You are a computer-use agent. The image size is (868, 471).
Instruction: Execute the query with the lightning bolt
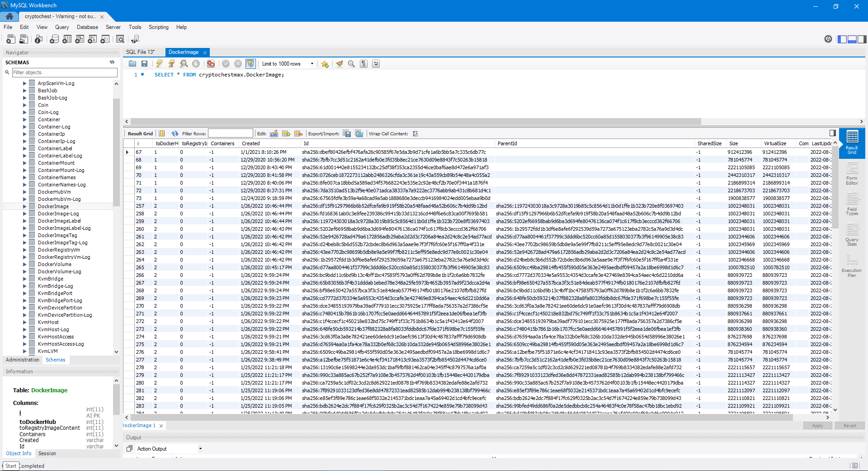(x=160, y=64)
